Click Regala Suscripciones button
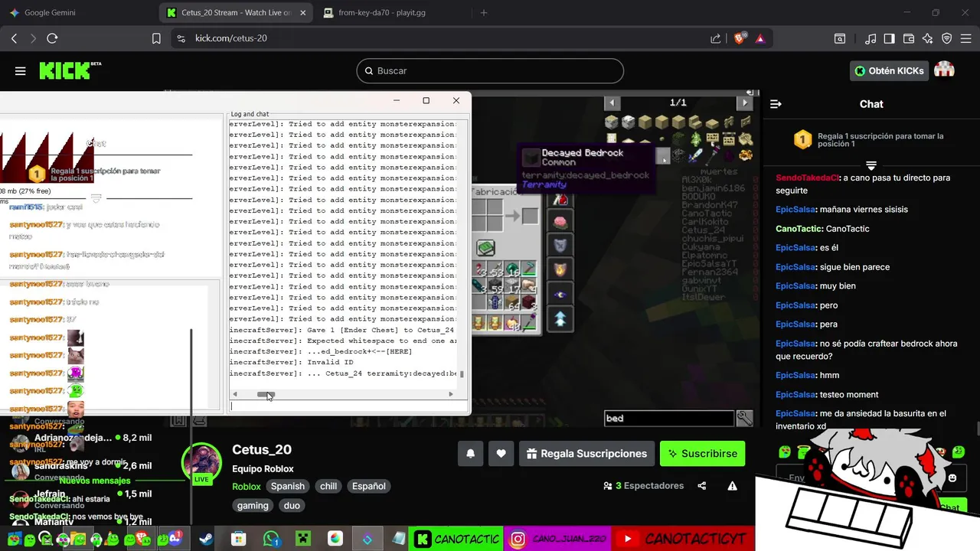 [586, 453]
